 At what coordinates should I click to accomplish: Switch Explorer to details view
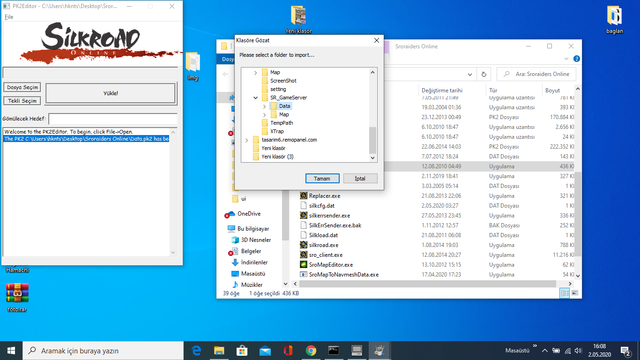pyautogui.click(x=564, y=293)
